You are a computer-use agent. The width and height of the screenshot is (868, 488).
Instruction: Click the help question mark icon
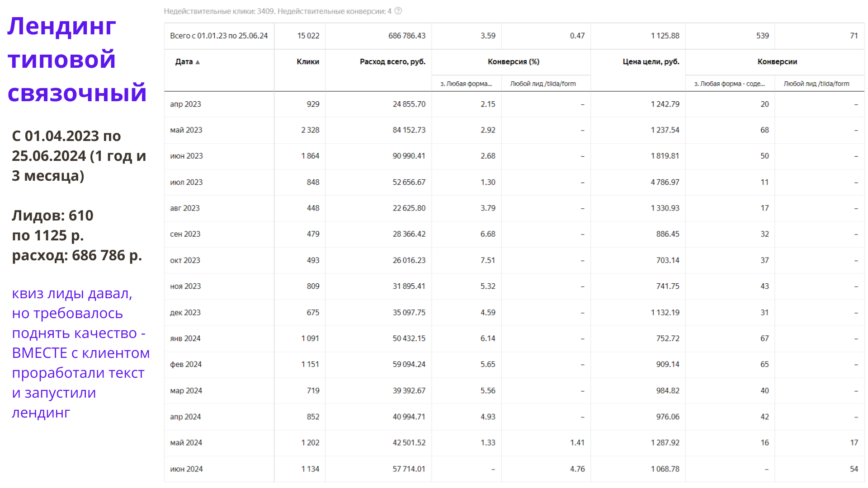[398, 11]
